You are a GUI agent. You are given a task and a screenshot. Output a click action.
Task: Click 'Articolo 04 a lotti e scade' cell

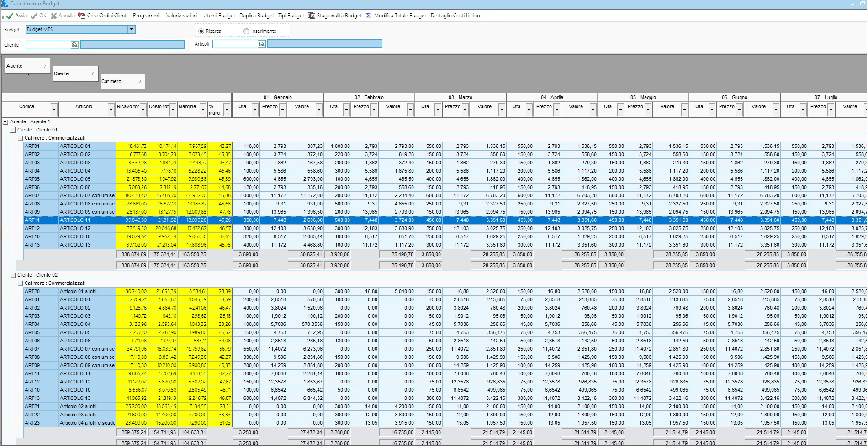87,423
